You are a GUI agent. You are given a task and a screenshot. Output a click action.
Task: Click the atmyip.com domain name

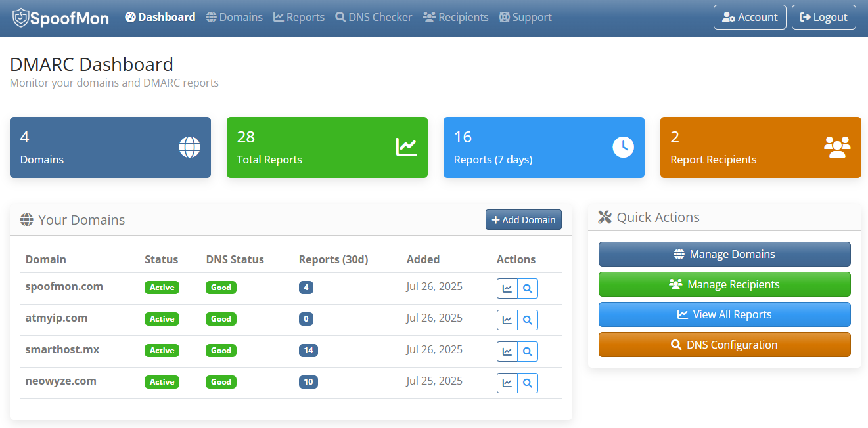tap(57, 318)
